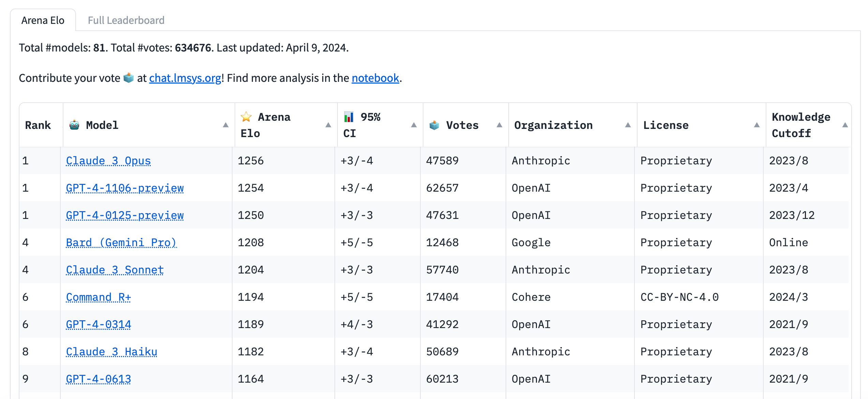
Task: Click the Model column header text
Action: [102, 125]
